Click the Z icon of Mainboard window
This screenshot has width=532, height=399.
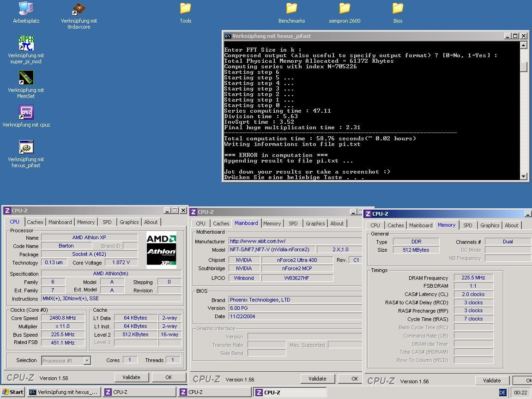193,212
